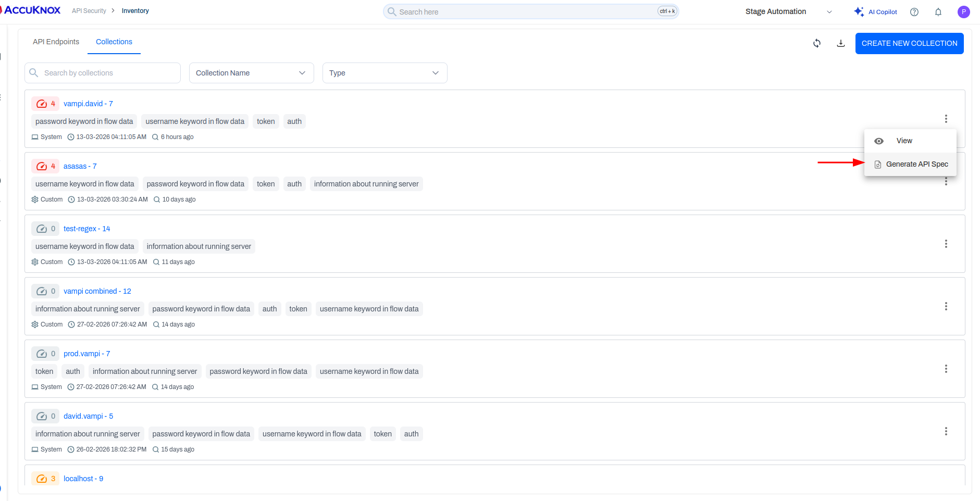Expand the Collection Name dropdown
This screenshot has width=980, height=501.
[302, 72]
